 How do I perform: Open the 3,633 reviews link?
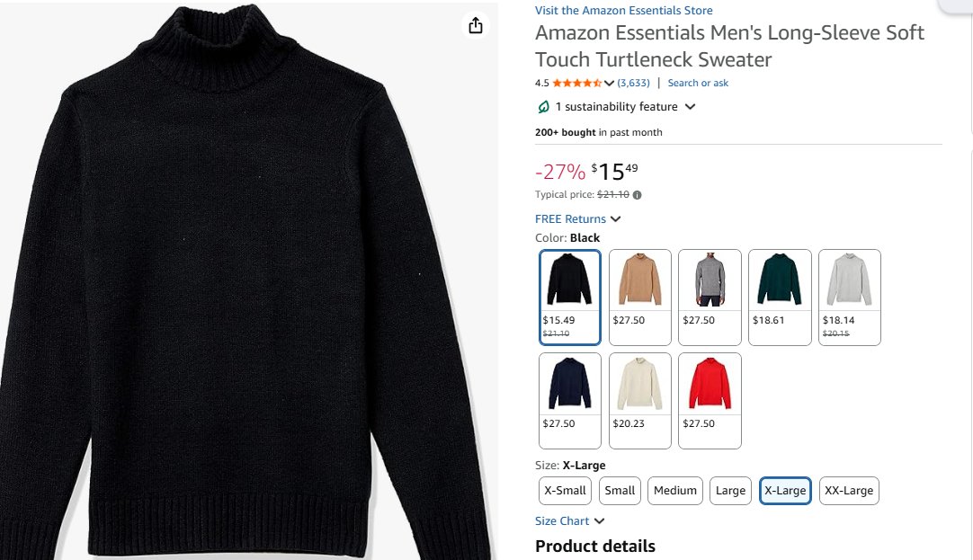633,83
